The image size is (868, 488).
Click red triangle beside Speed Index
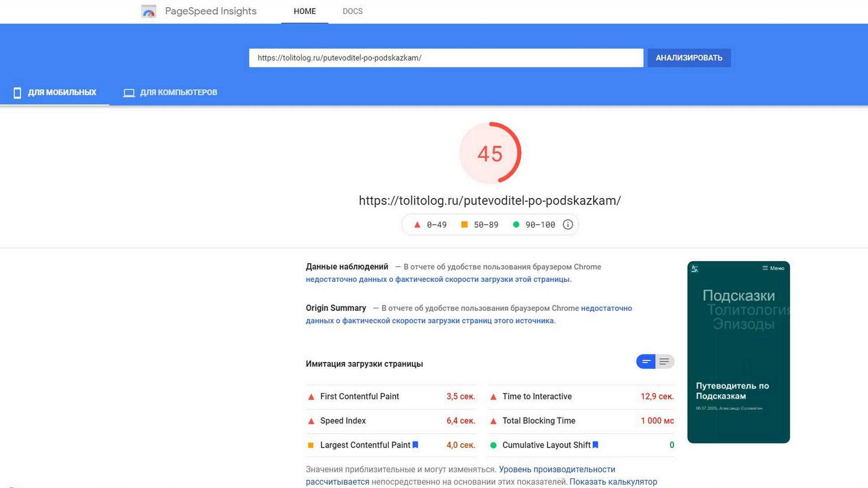(x=311, y=421)
